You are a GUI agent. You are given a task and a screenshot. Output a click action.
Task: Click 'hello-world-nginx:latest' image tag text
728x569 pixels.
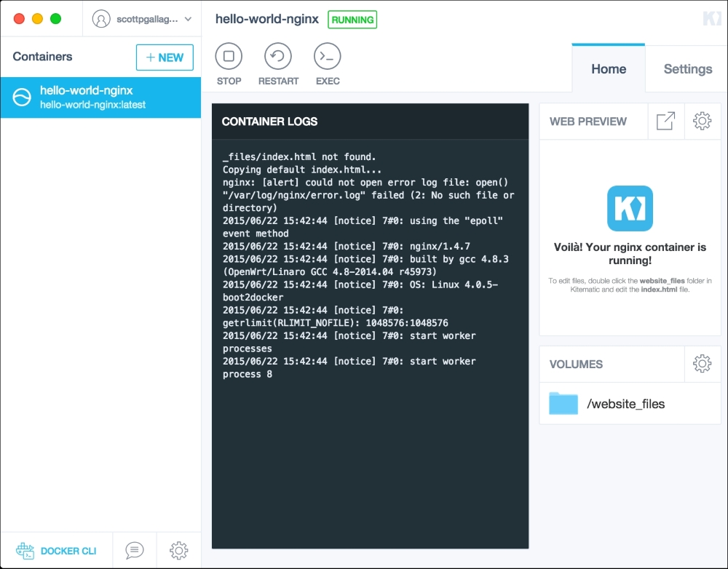[x=93, y=105]
